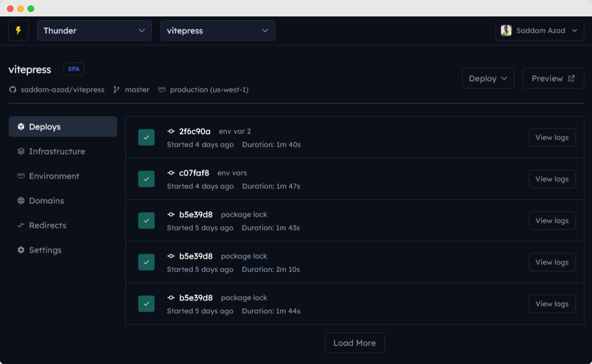The image size is (592, 364).
Task: Click the AWS icon next to Environment
Action: point(21,176)
